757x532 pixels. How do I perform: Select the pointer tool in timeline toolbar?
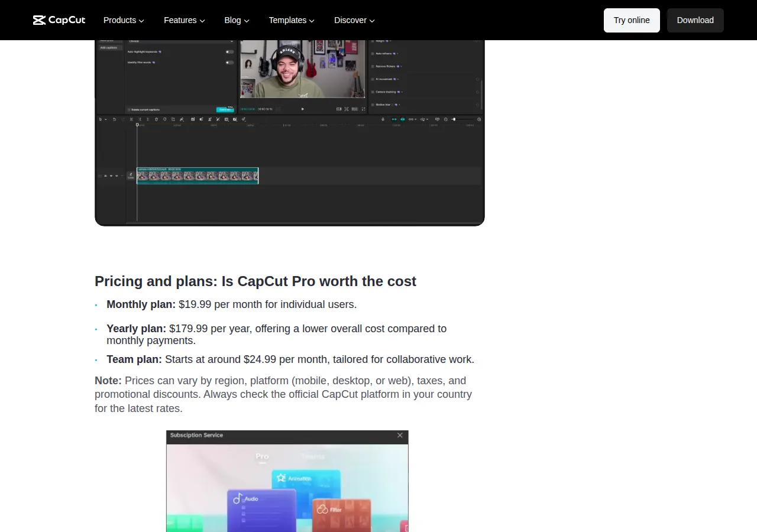(x=101, y=119)
